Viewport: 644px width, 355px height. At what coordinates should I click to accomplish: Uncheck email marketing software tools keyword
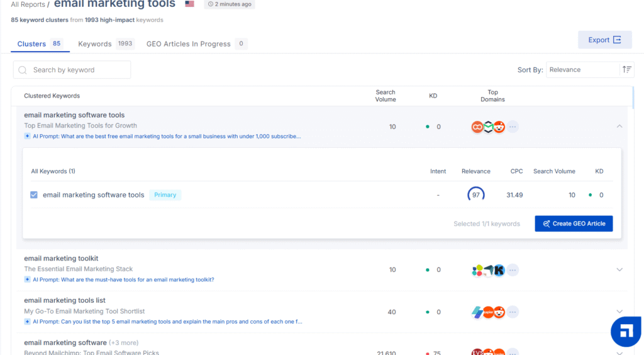pos(34,194)
